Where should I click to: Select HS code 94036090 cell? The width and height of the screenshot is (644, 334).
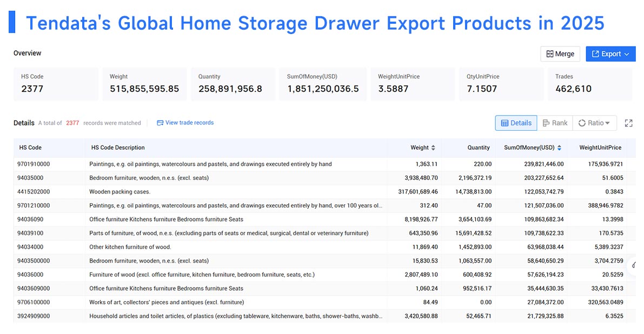[30, 219]
